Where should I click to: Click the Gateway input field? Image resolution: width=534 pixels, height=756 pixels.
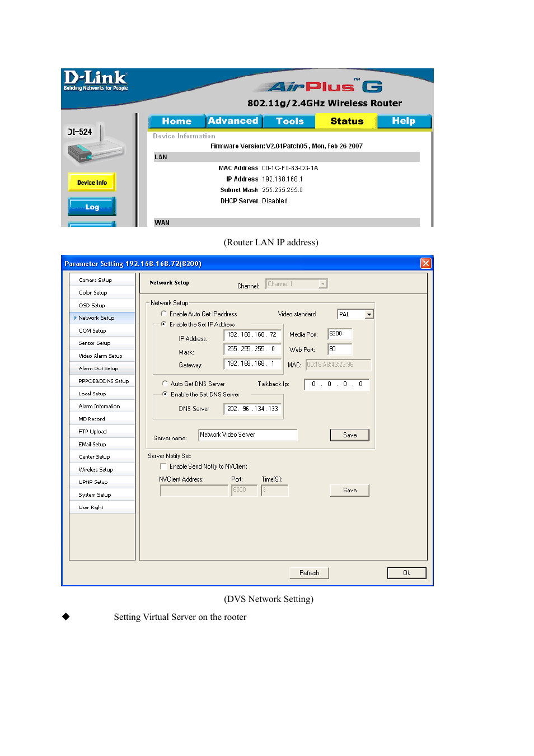(252, 363)
